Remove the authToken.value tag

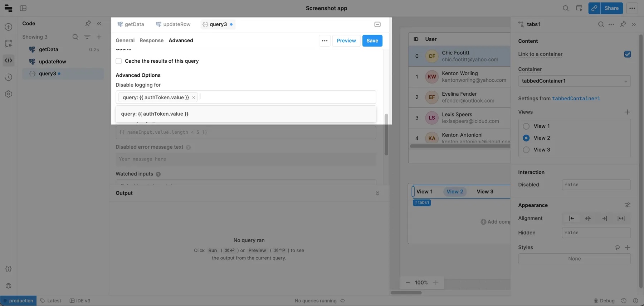coord(194,97)
